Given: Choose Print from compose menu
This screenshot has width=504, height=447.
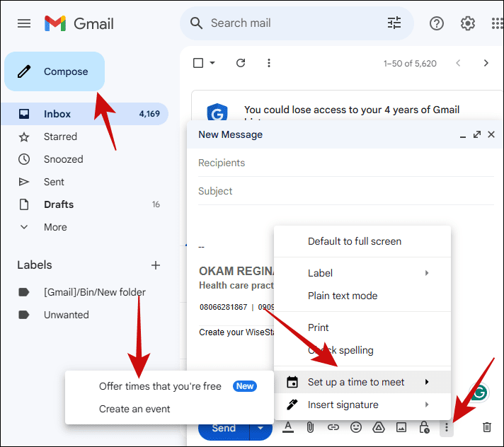Looking at the screenshot, I should 362,327.
